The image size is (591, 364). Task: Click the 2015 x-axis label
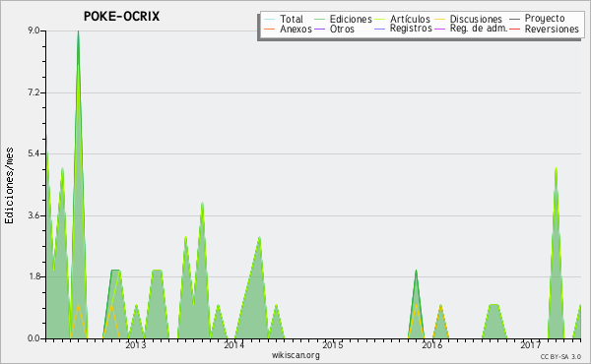(x=333, y=344)
